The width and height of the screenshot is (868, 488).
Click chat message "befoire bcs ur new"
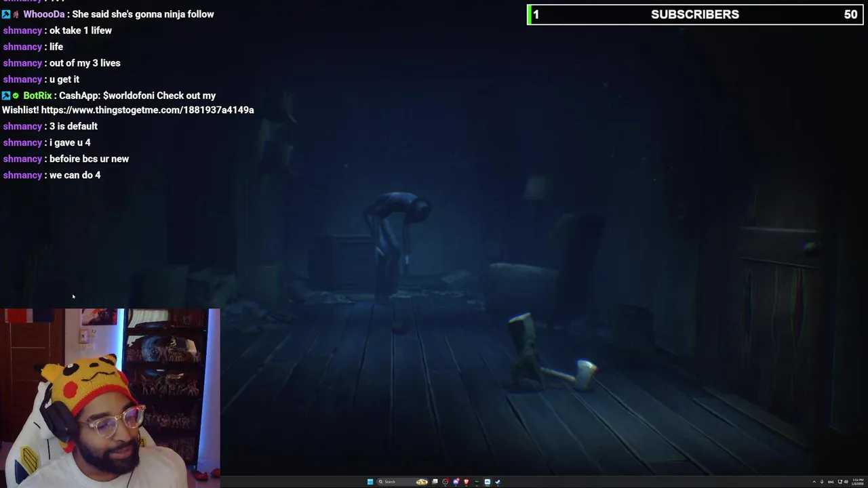pos(89,159)
